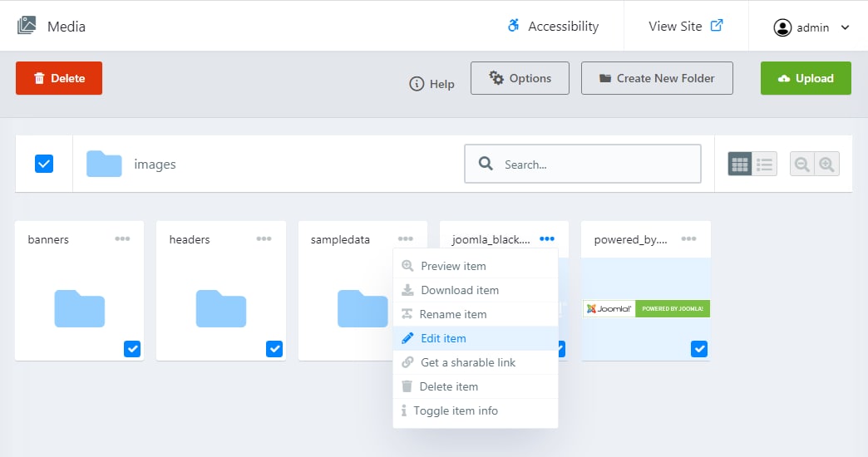The height and width of the screenshot is (457, 868).
Task: Click the green Upload button
Action: pyautogui.click(x=806, y=78)
